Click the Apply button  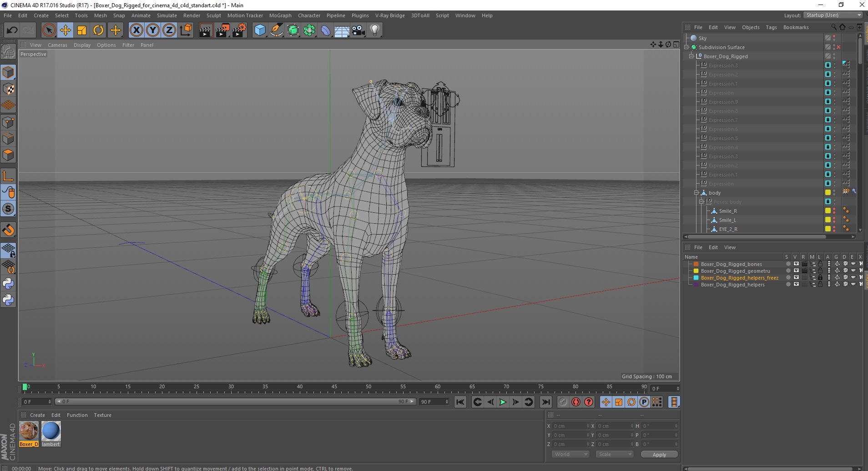659,454
